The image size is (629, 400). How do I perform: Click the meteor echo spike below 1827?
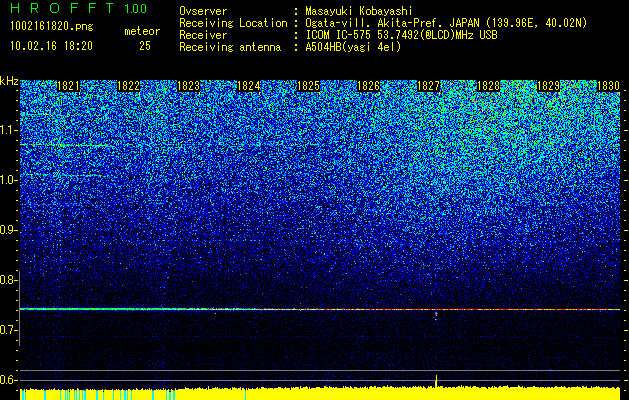pos(436,315)
